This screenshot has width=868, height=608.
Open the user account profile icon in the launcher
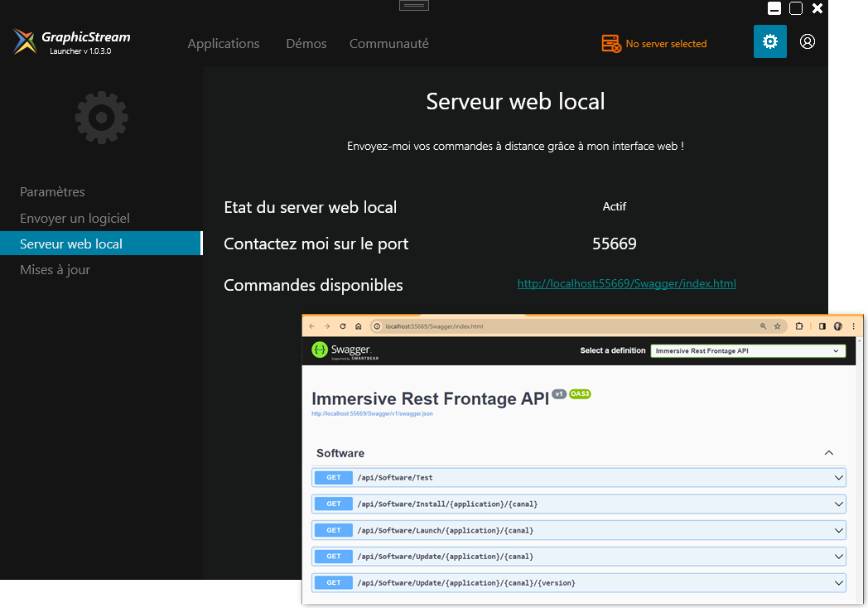click(807, 41)
